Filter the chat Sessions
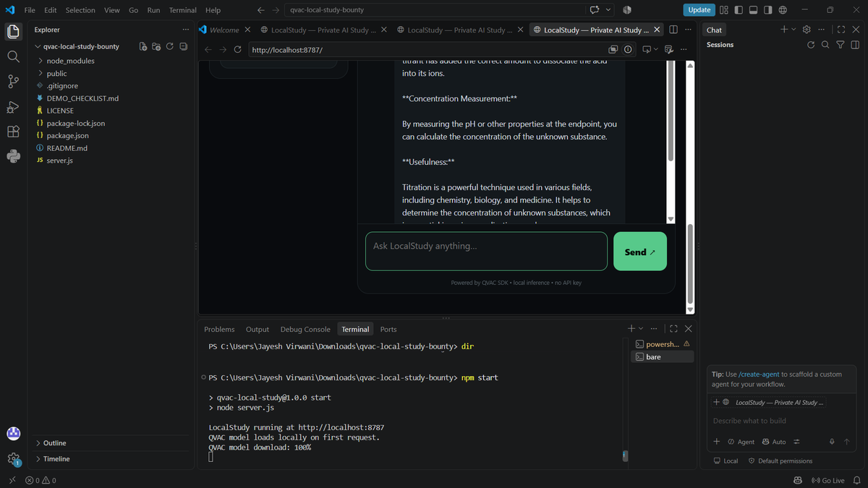 tap(840, 45)
